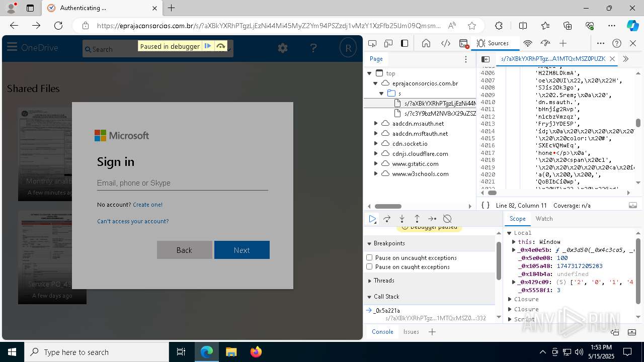
Task: Follow the Create one! link
Action: click(147, 205)
